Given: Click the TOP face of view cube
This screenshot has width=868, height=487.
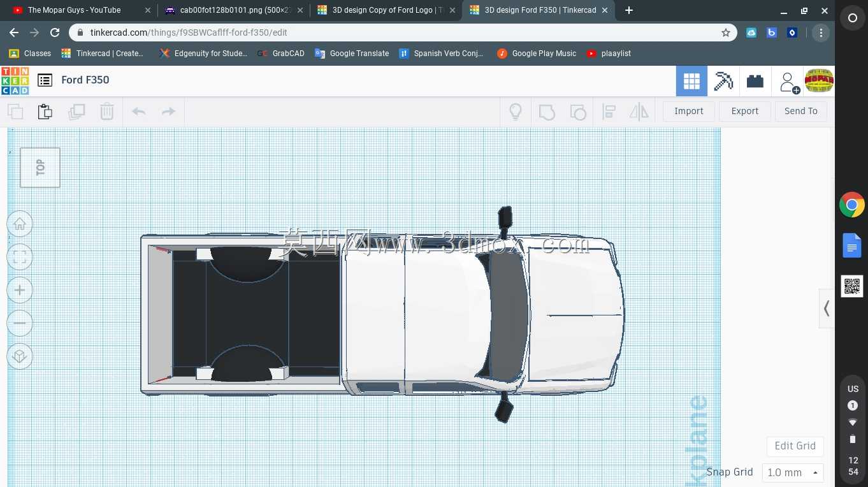Looking at the screenshot, I should click(x=40, y=168).
